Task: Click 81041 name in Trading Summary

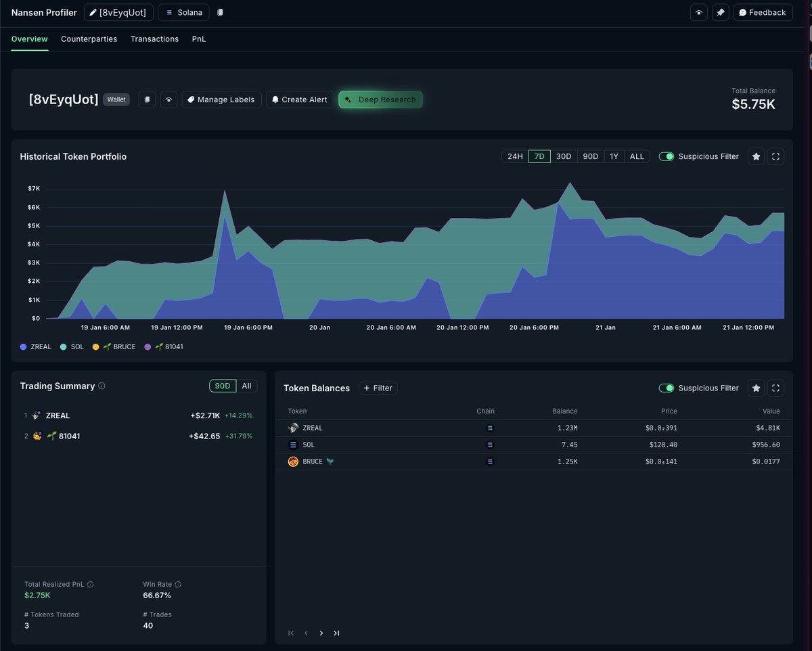Action: point(69,436)
